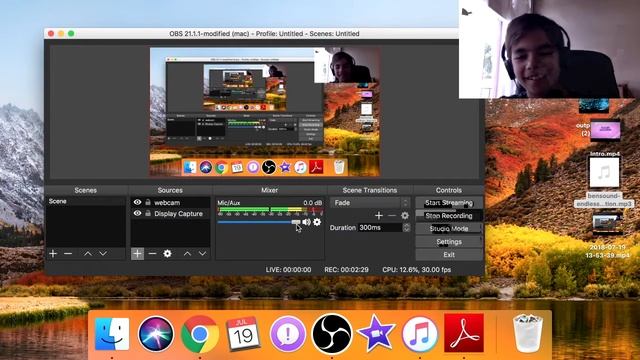Move scene up arrow in Scenes panel
The height and width of the screenshot is (360, 640).
(88, 253)
